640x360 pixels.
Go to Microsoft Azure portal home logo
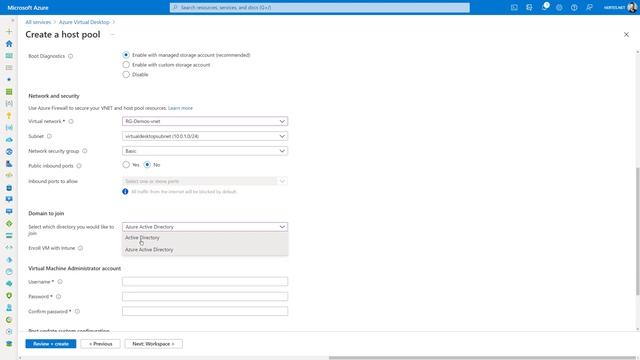[x=28, y=7]
